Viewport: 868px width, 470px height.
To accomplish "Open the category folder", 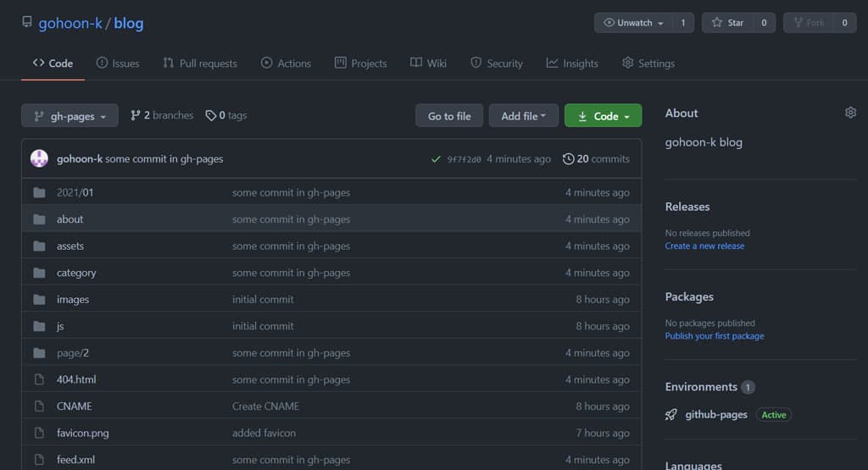I will [76, 273].
